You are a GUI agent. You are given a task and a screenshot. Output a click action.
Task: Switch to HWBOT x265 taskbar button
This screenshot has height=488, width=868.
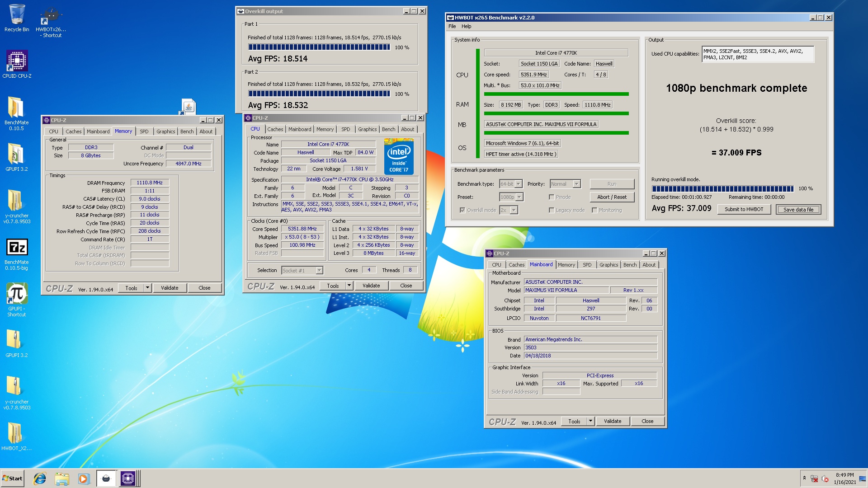click(x=106, y=479)
